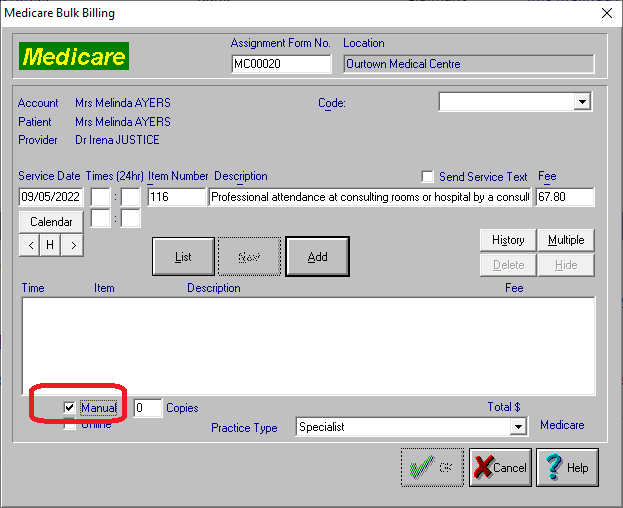Close the Medicare Bulk Billing window
This screenshot has height=508, width=623.
coord(607,13)
